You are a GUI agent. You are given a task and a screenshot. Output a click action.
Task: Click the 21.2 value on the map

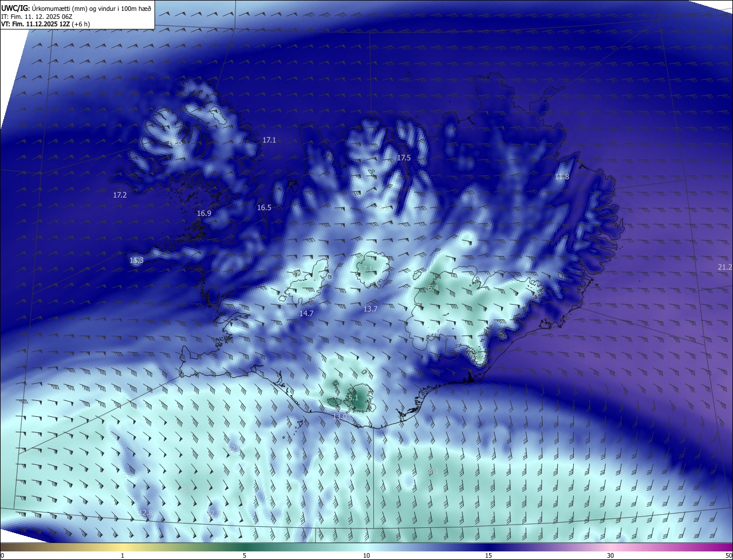[725, 267]
